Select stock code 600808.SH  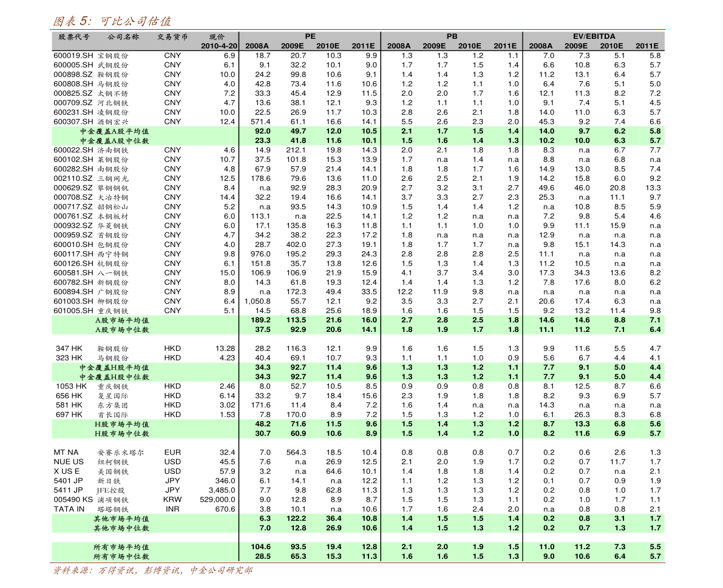click(x=73, y=84)
